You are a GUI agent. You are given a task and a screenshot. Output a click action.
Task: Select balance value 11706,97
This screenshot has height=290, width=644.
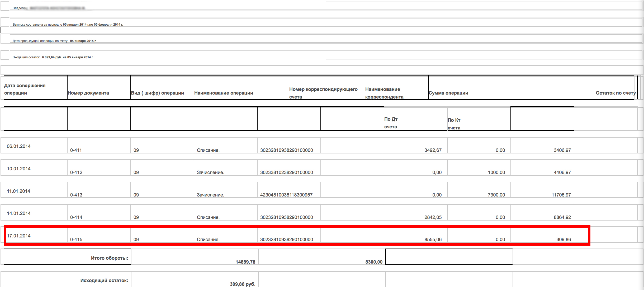(561, 195)
